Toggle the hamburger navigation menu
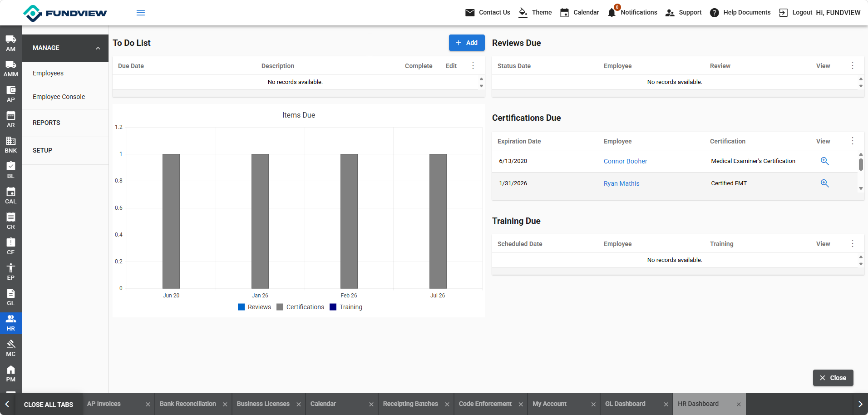The width and height of the screenshot is (868, 415). [141, 13]
